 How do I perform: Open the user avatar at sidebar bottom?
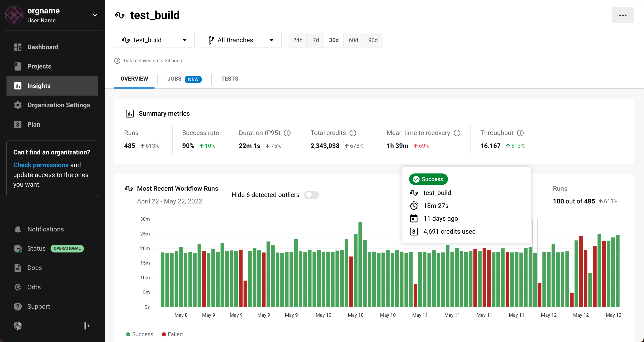coord(17,326)
